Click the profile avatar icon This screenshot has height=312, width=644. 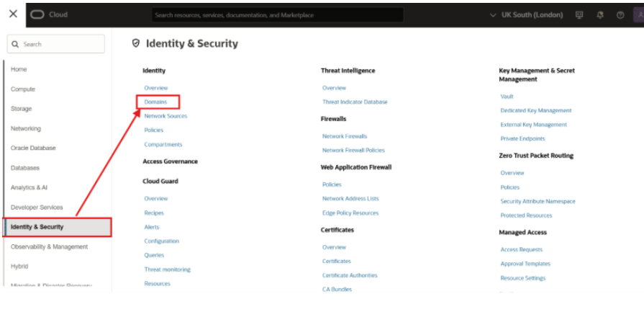[638, 15]
